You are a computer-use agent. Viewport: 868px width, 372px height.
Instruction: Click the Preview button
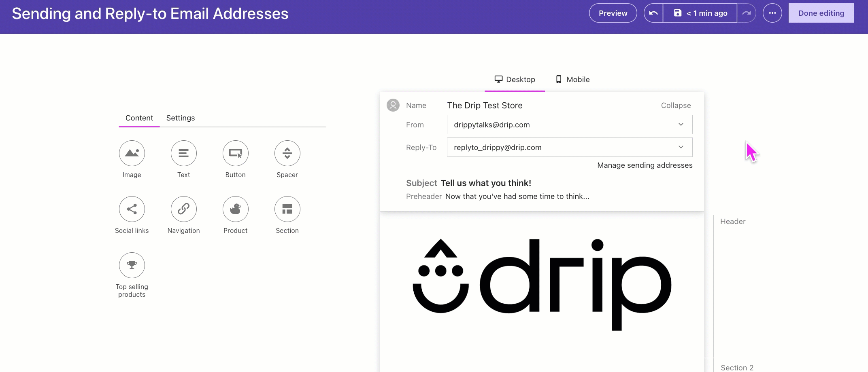point(613,13)
